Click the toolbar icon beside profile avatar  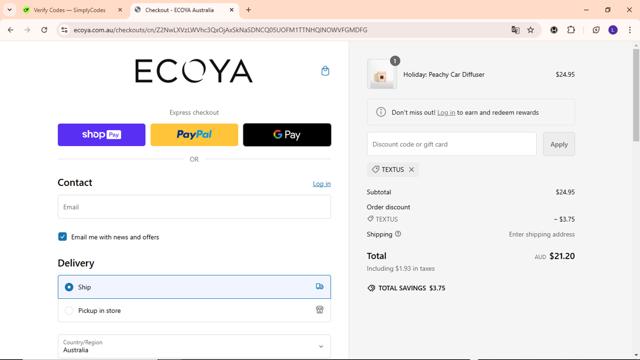[596, 30]
